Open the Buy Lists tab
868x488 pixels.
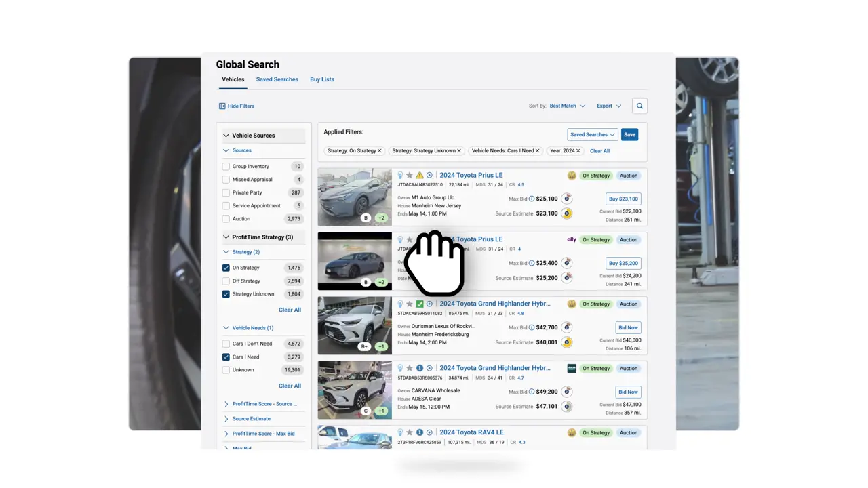[322, 79]
